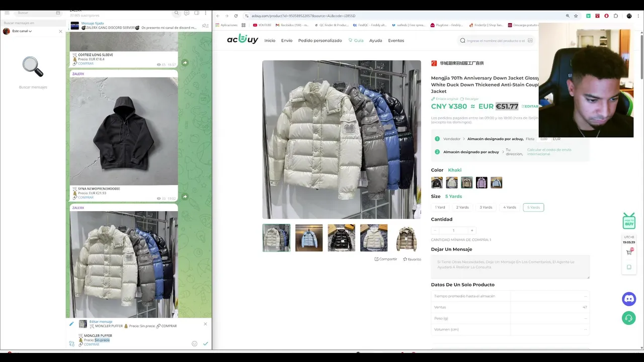
Task: Decrease quantity with minus button
Action: 435,230
